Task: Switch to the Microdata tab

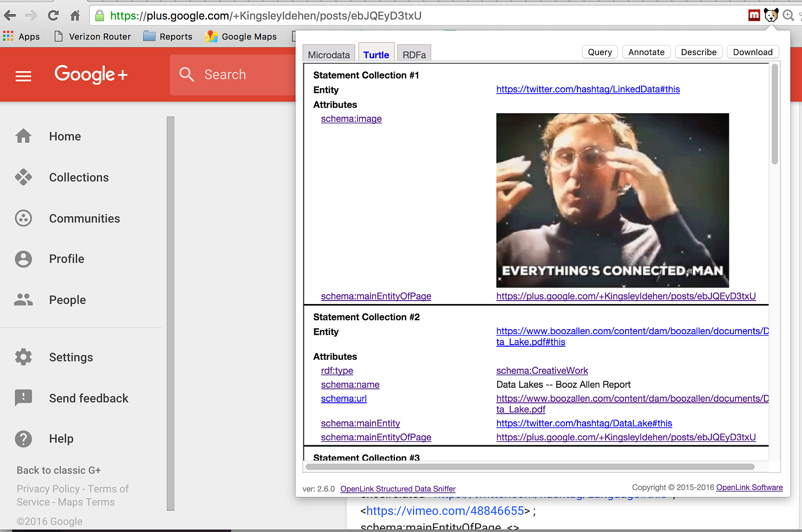Action: pyautogui.click(x=329, y=55)
